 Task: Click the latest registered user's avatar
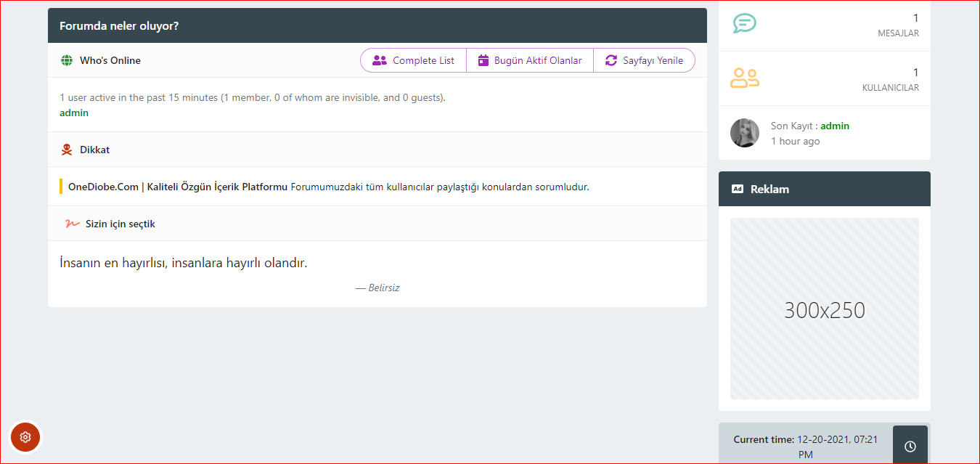[745, 133]
